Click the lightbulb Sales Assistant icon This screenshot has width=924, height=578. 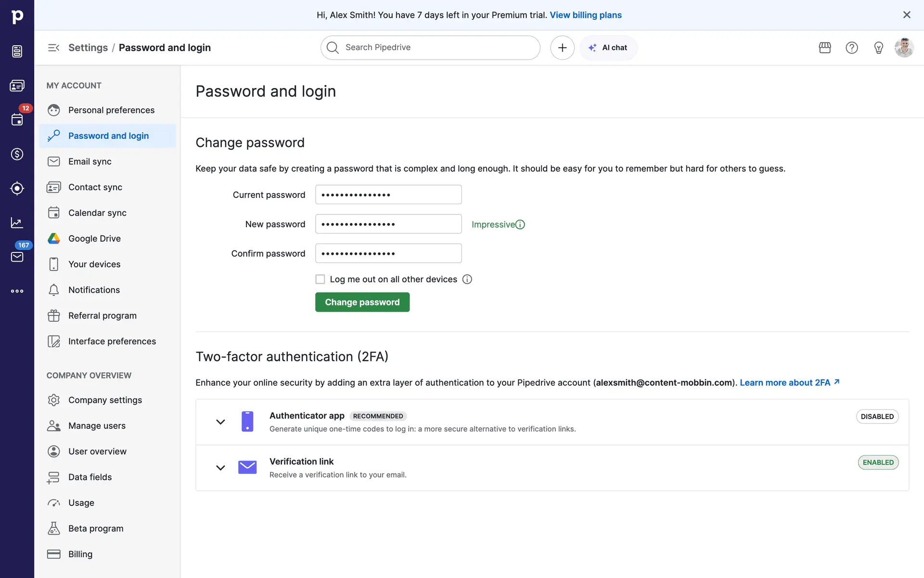879,48
